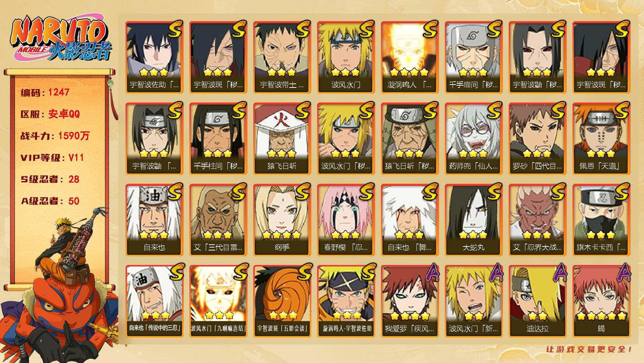Select the 药师兜「仙人...」 card
The width and height of the screenshot is (644, 363).
tap(473, 138)
